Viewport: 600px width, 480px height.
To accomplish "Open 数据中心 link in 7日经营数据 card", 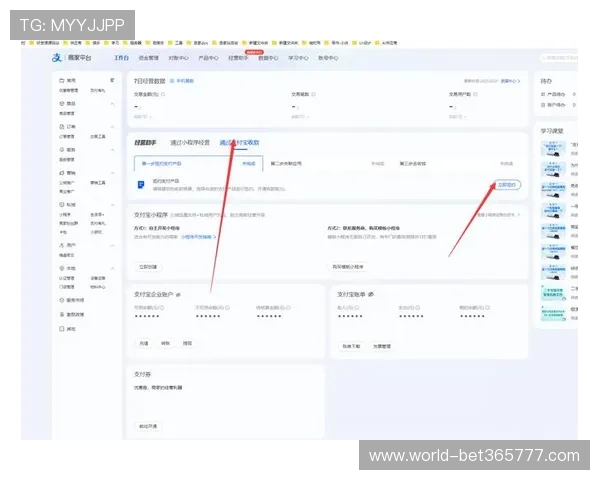I will point(510,81).
